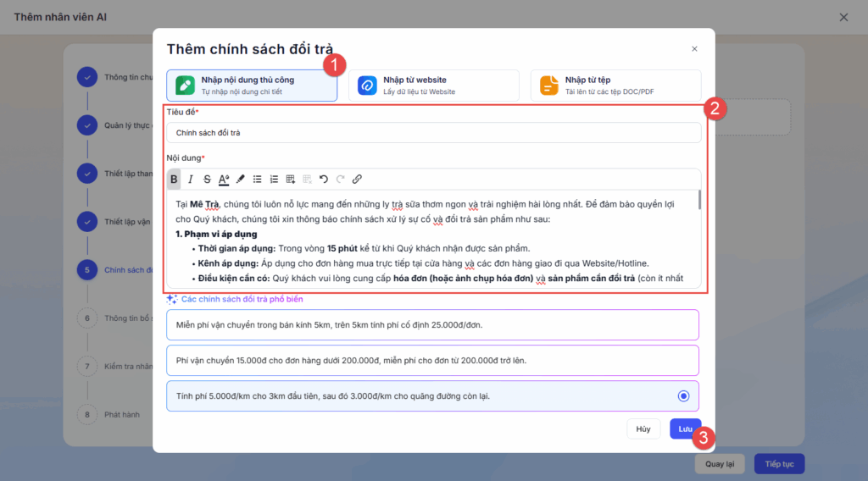Undo the last edit
Screen dimensions: 868x481
click(x=324, y=180)
